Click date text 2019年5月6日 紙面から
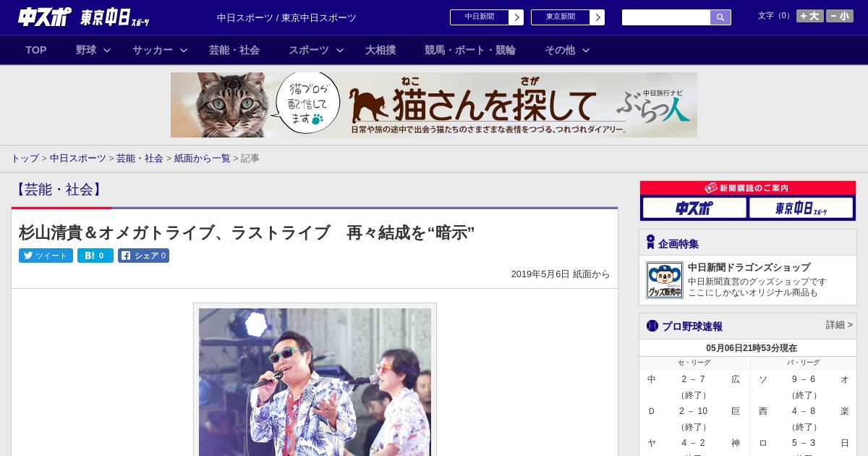This screenshot has width=868, height=456. [561, 274]
